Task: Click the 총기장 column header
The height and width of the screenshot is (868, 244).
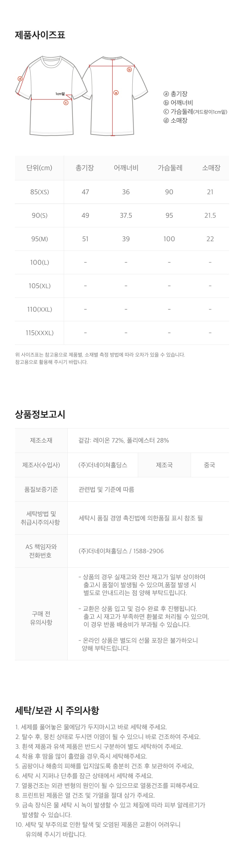Action: click(x=85, y=168)
